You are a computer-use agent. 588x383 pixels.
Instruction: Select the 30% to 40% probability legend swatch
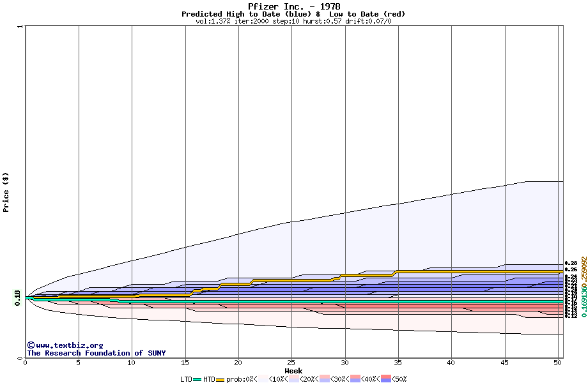355,379
